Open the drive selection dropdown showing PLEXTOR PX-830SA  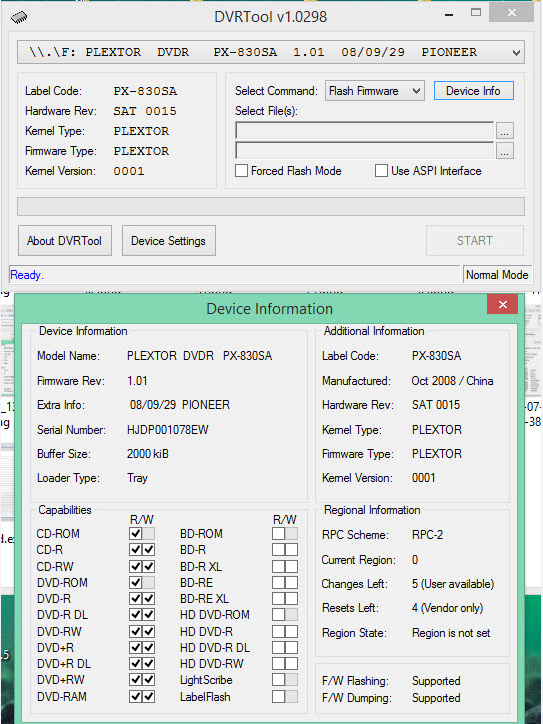click(271, 52)
